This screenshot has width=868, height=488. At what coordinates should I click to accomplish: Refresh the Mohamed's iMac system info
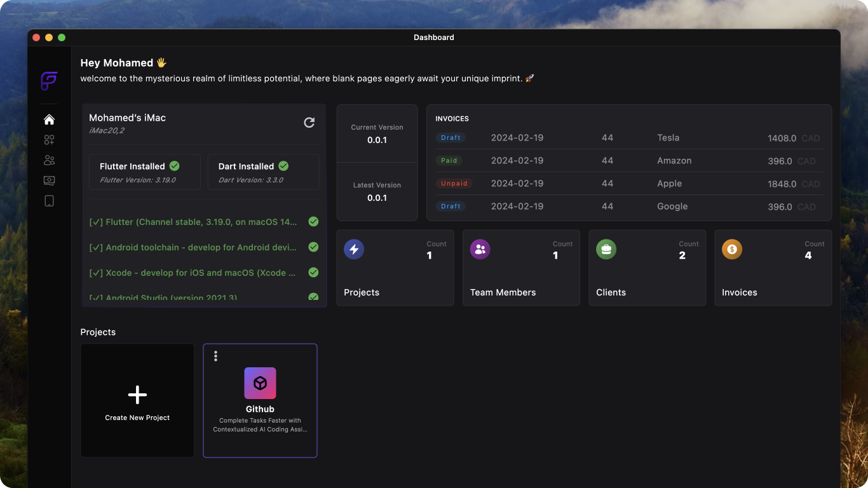point(309,123)
